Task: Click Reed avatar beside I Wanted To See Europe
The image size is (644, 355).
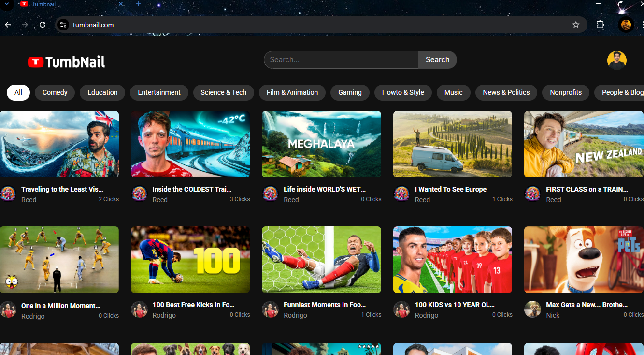Action: click(401, 193)
